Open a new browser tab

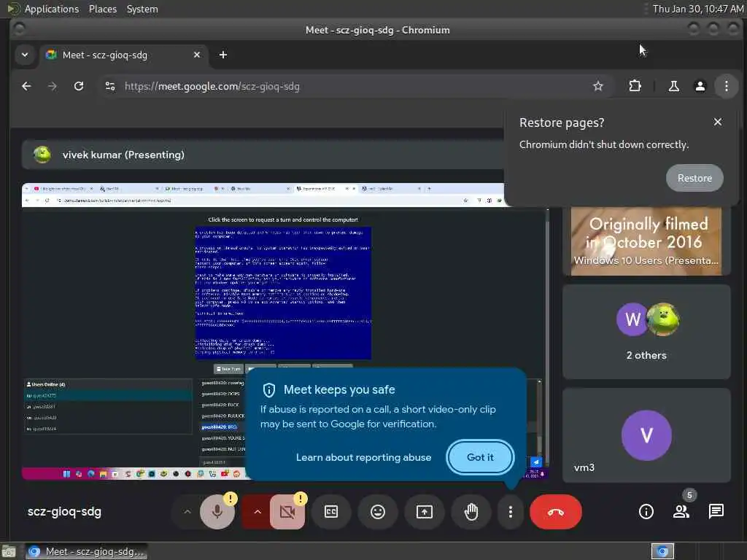pyautogui.click(x=223, y=55)
